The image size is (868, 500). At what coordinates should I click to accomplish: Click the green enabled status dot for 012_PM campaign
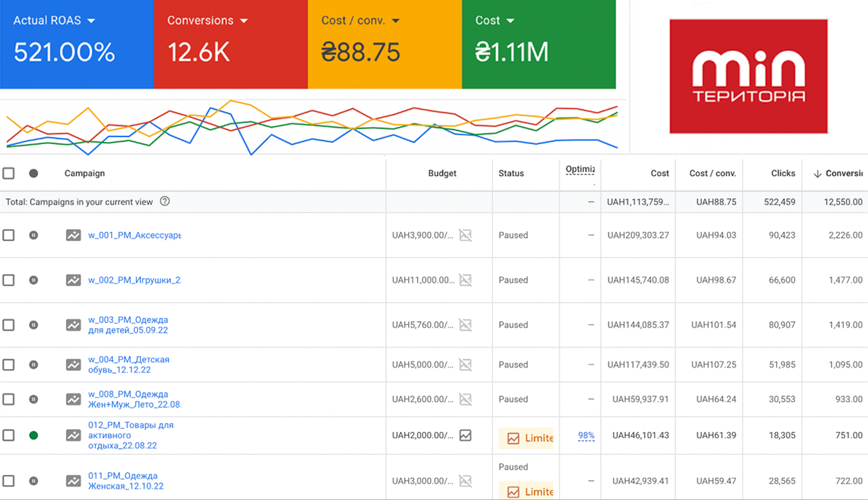coord(33,435)
